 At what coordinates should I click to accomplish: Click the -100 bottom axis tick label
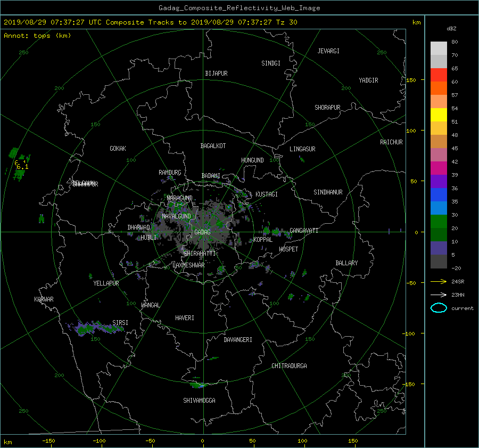point(99,441)
